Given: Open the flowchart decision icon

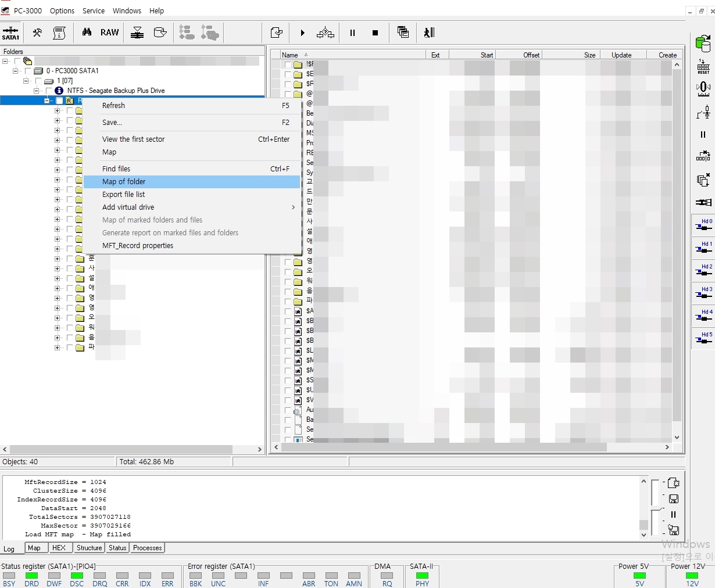Looking at the screenshot, I should pos(325,33).
